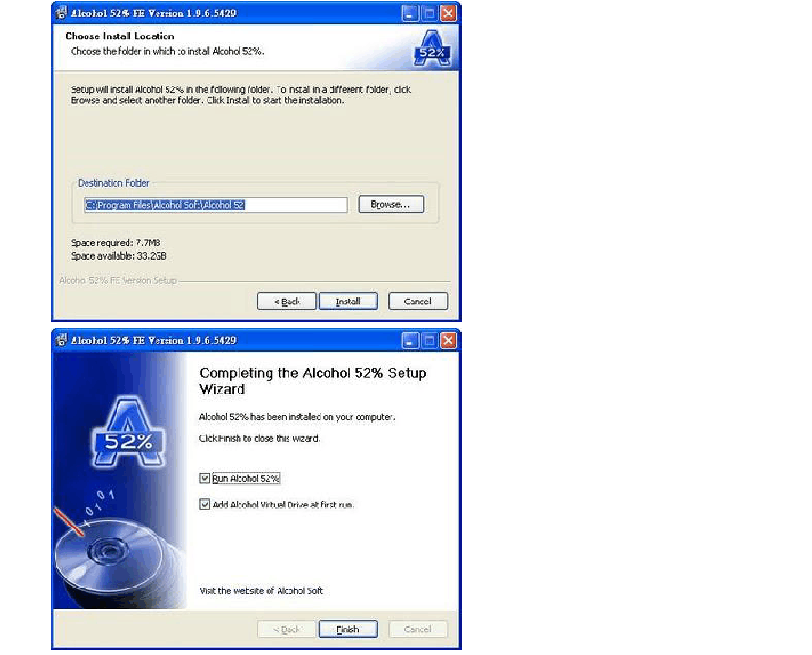The width and height of the screenshot is (812, 655).
Task: Toggle Add Alcohol Virtual Drive at first run
Action: 205,504
